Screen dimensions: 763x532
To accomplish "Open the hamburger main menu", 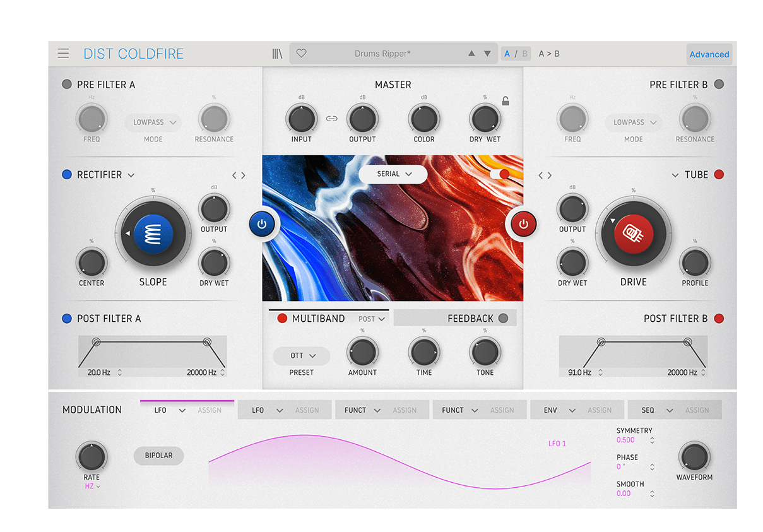I will click(63, 54).
